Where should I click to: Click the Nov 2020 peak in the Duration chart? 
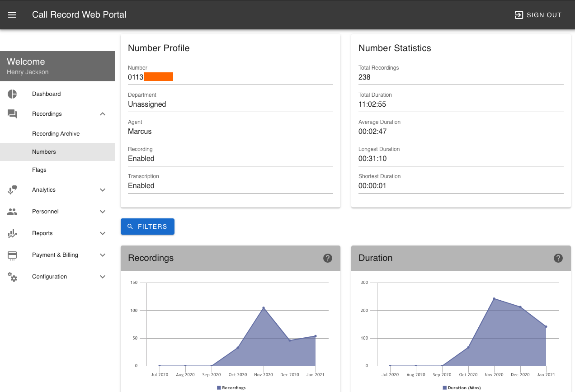pos(494,298)
